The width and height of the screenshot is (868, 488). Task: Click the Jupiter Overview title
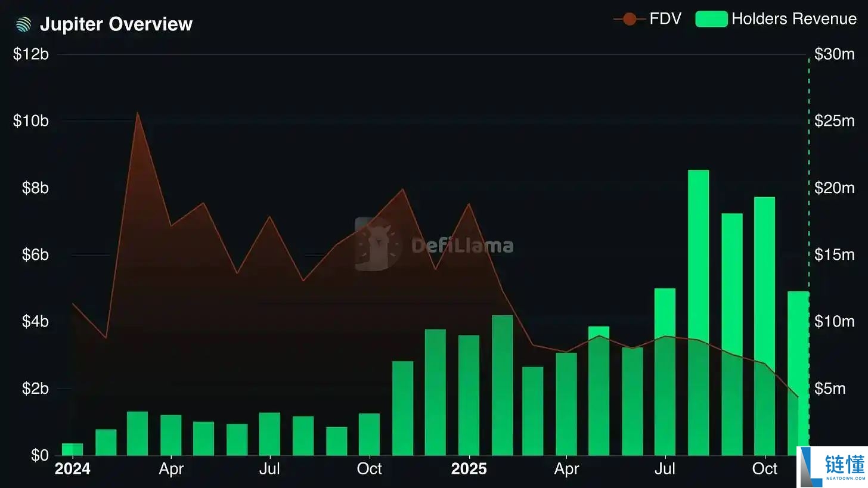[x=116, y=24]
